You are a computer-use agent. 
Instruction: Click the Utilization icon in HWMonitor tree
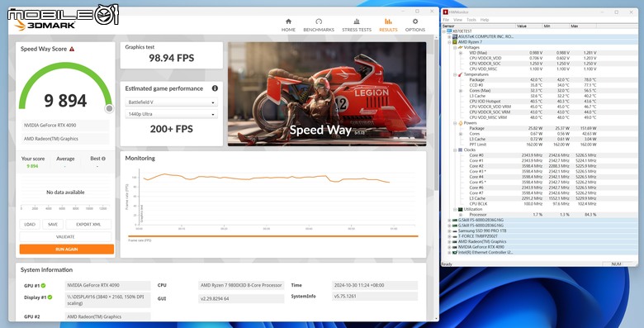[461, 209]
